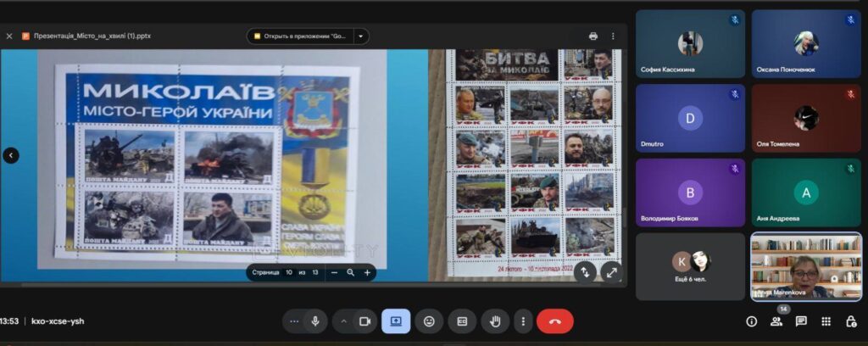
Task: Reset zoom with magnifier icon
Action: pyautogui.click(x=350, y=272)
